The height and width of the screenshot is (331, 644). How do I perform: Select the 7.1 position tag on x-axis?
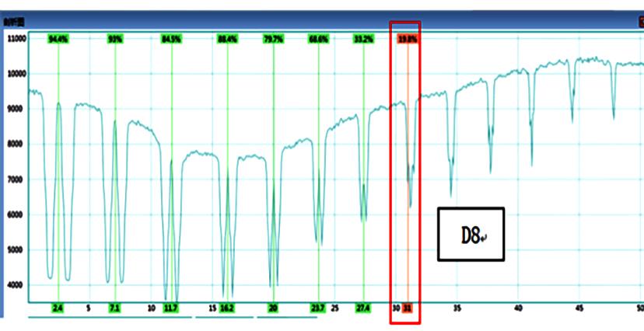click(115, 308)
